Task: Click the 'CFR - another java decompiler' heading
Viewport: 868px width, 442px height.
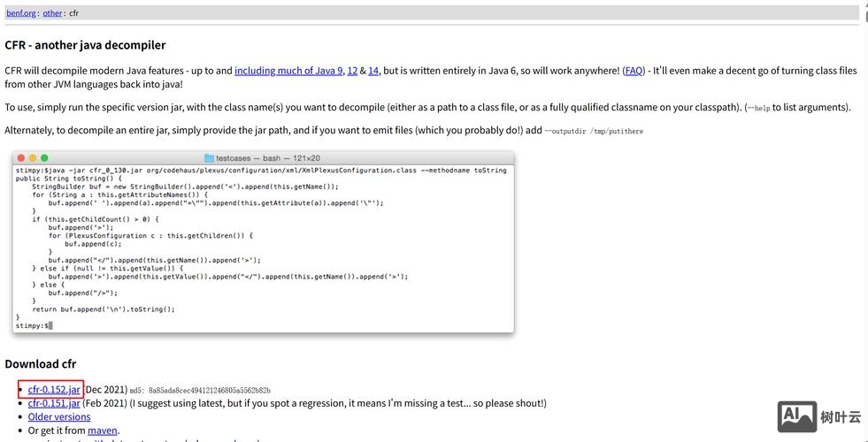Action: pos(85,45)
